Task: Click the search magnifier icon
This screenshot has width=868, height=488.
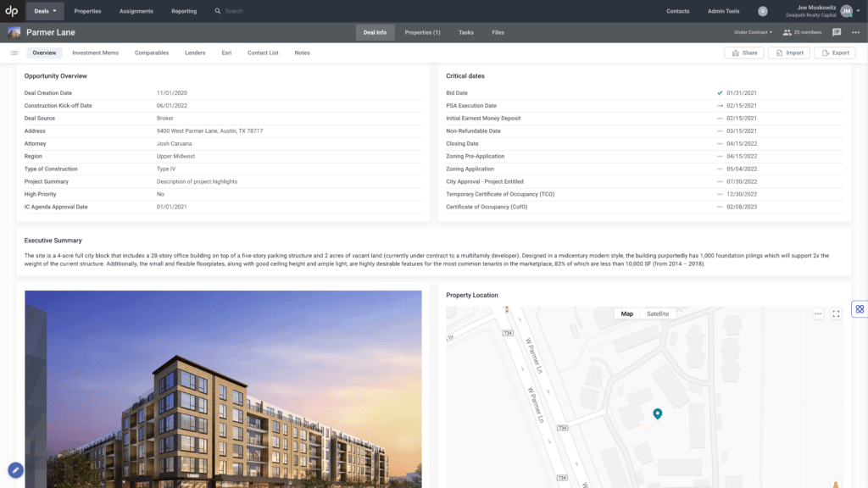Action: coord(218,11)
